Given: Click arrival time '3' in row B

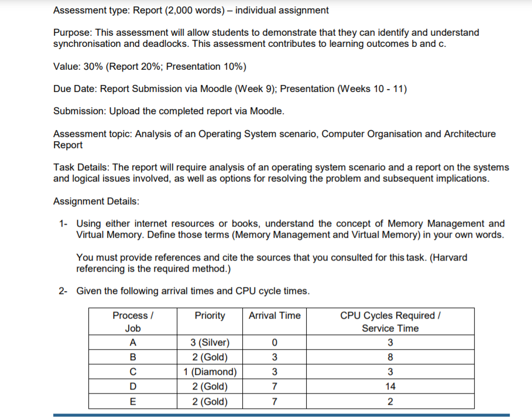Looking at the screenshot, I should (274, 357).
